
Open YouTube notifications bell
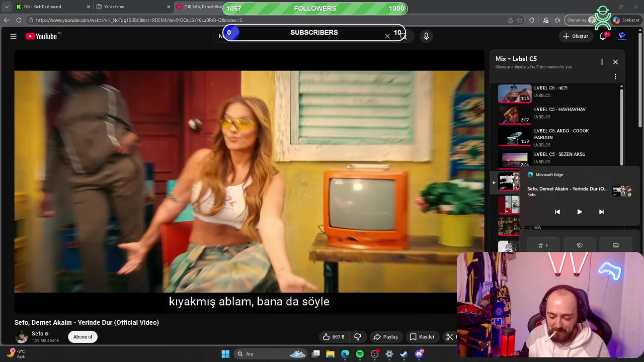click(x=603, y=36)
